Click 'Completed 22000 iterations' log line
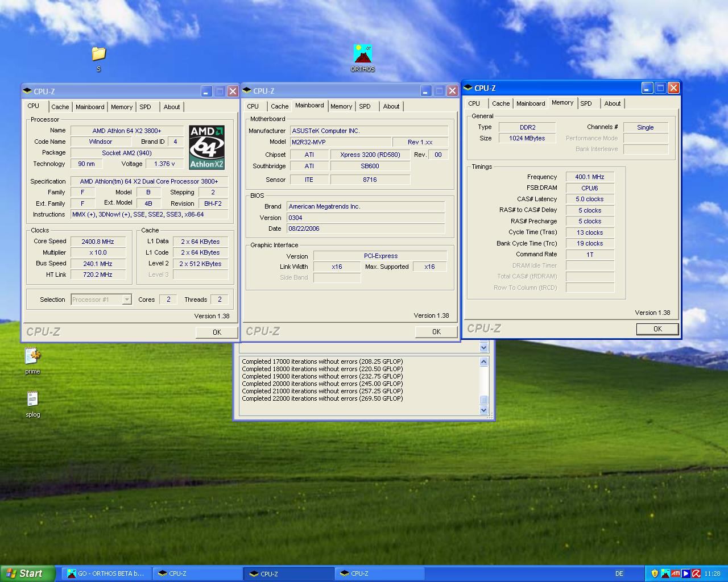 coord(322,398)
